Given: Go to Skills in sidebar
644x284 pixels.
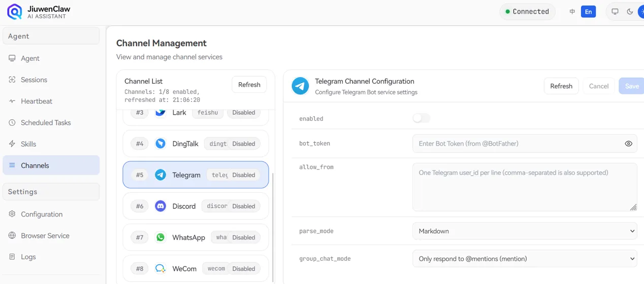Looking at the screenshot, I should [28, 144].
